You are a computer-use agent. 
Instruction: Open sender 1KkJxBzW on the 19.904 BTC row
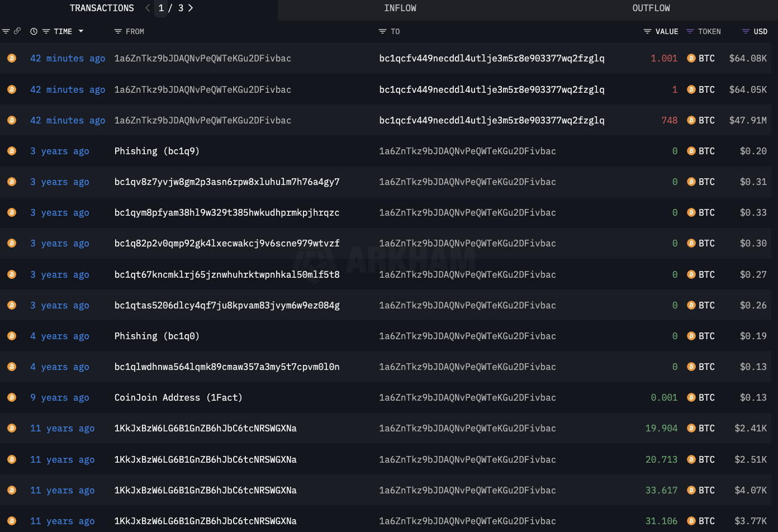point(206,428)
